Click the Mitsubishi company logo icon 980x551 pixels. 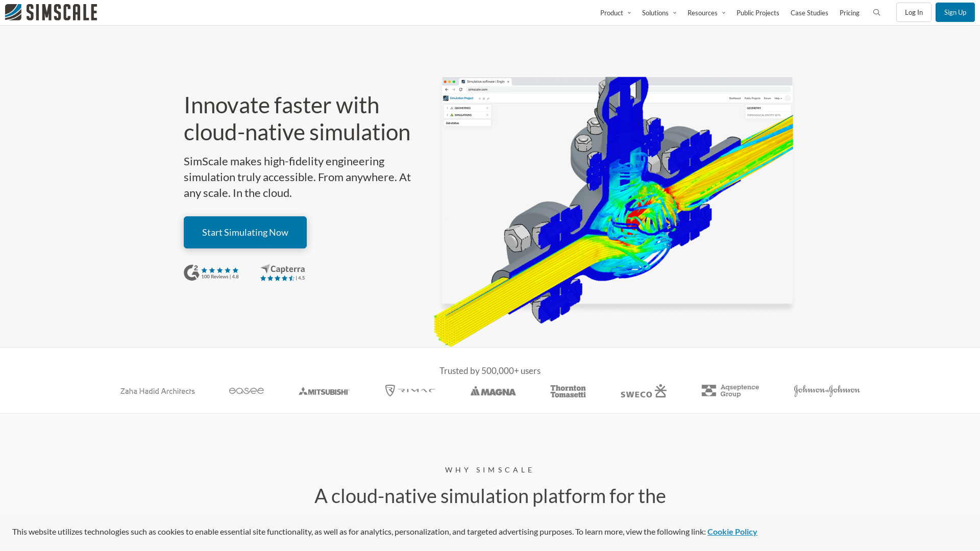(324, 390)
